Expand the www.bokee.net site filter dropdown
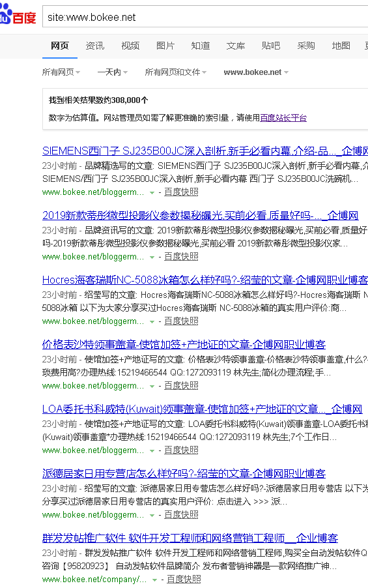The height and width of the screenshot is (588, 368). pos(256,72)
